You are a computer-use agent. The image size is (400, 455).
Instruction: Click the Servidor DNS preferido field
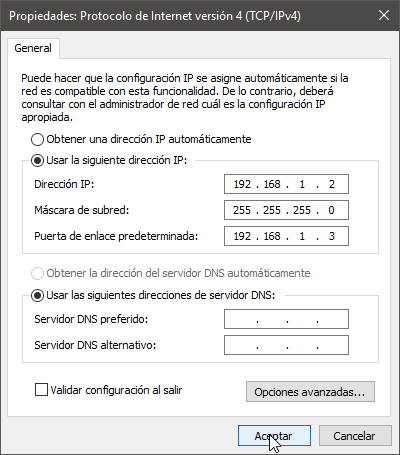(x=286, y=319)
